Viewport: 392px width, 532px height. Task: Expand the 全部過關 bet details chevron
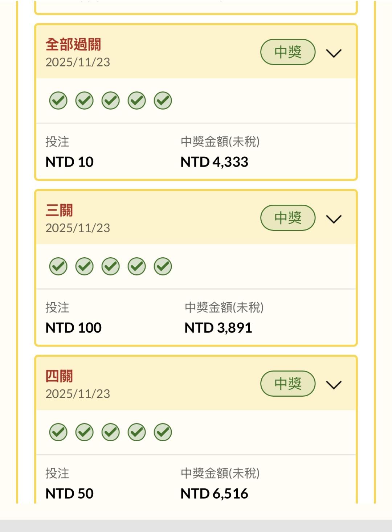click(x=334, y=53)
